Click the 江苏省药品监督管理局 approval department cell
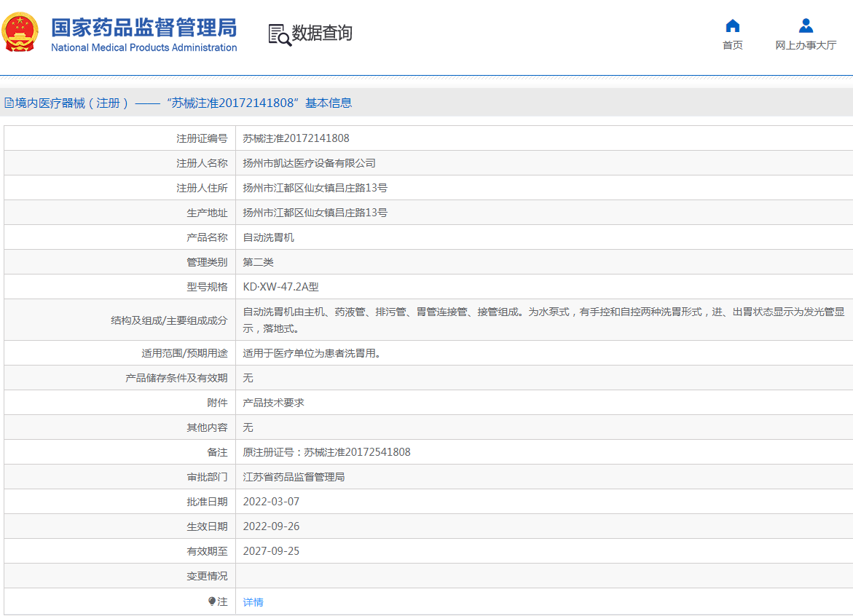Viewport: 853px width, 616px height. click(294, 476)
